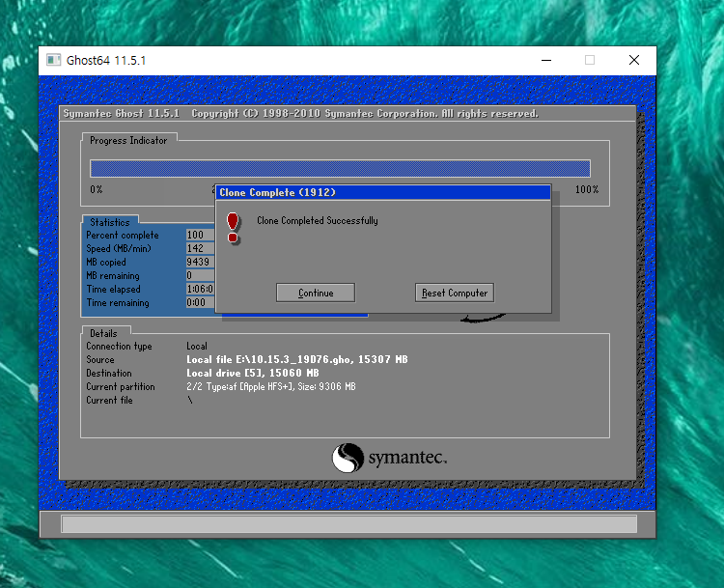Minimize the Ghost64 window
This screenshot has width=724, height=588.
click(x=546, y=60)
